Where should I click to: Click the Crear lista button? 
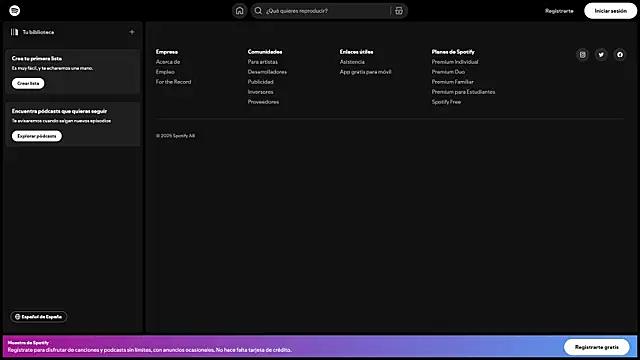pos(28,83)
